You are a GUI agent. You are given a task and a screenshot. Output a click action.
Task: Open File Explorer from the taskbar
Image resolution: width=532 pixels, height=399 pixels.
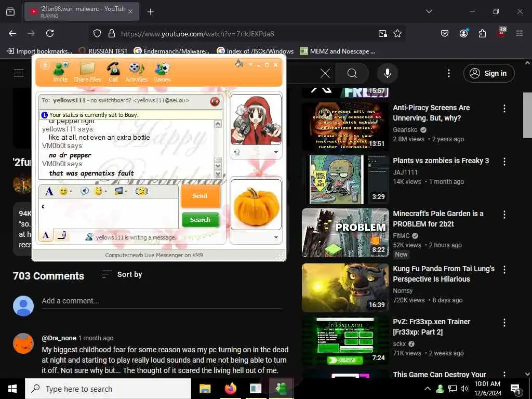(205, 389)
